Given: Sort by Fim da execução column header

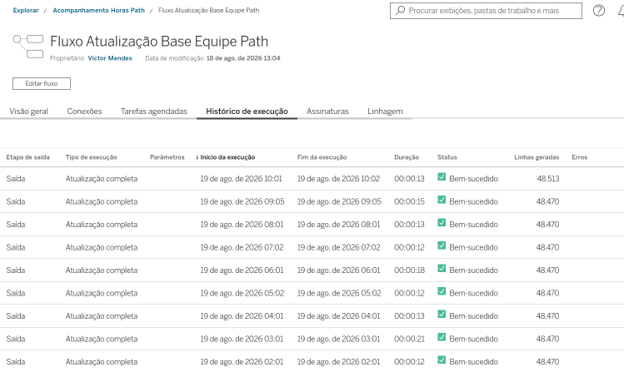Looking at the screenshot, I should pos(322,157).
